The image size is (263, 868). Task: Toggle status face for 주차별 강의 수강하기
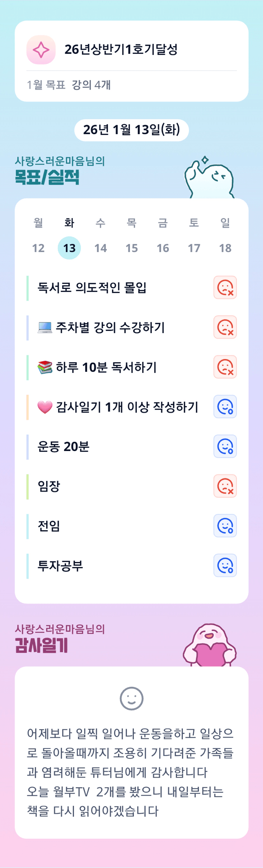[x=225, y=327]
